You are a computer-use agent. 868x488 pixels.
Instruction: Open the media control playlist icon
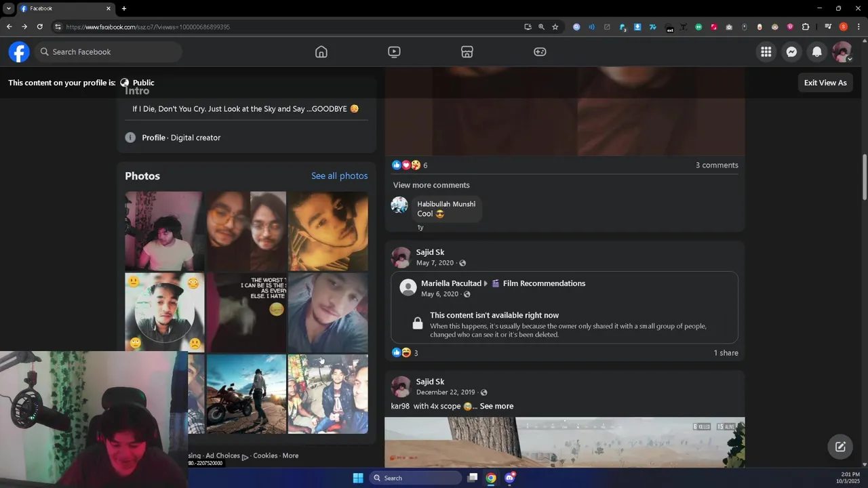[x=828, y=27]
